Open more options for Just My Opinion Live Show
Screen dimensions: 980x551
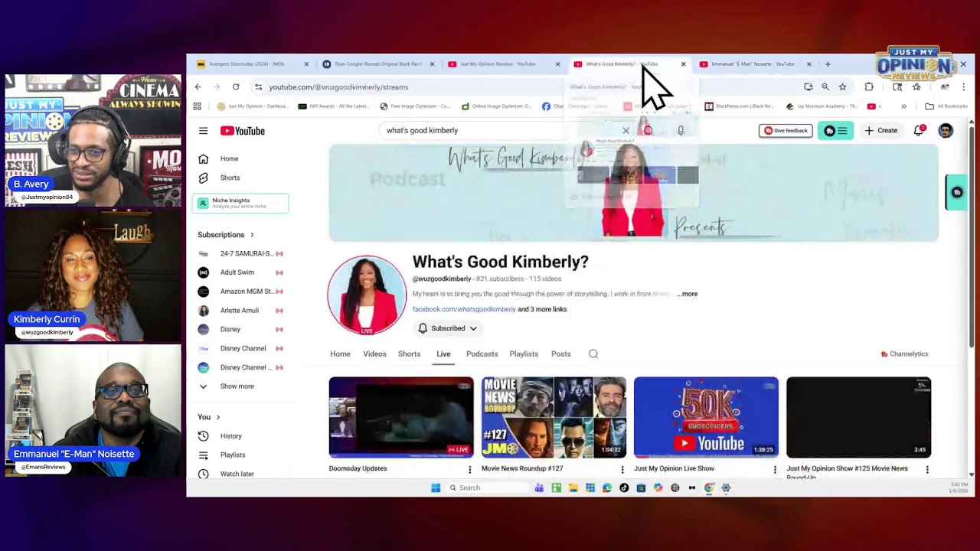coord(775,469)
